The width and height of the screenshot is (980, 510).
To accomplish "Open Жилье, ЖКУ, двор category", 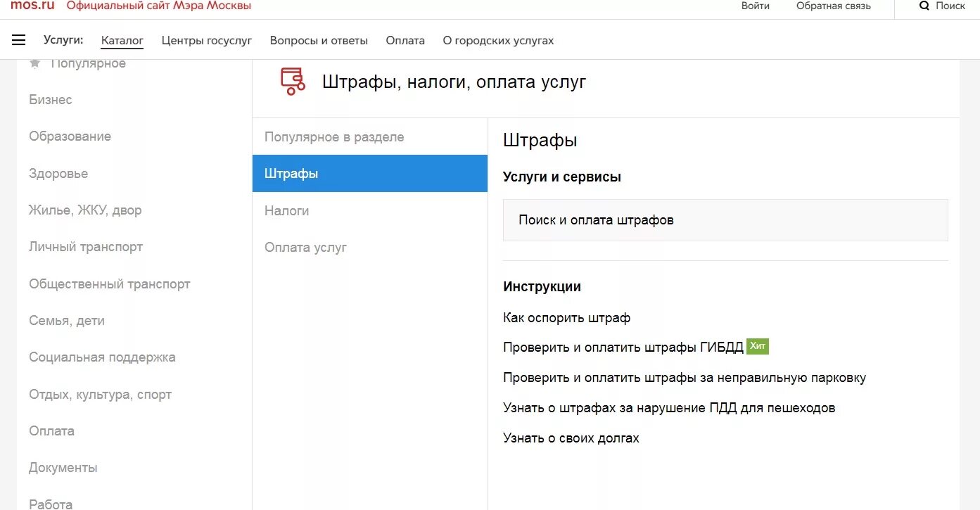I will click(x=85, y=210).
